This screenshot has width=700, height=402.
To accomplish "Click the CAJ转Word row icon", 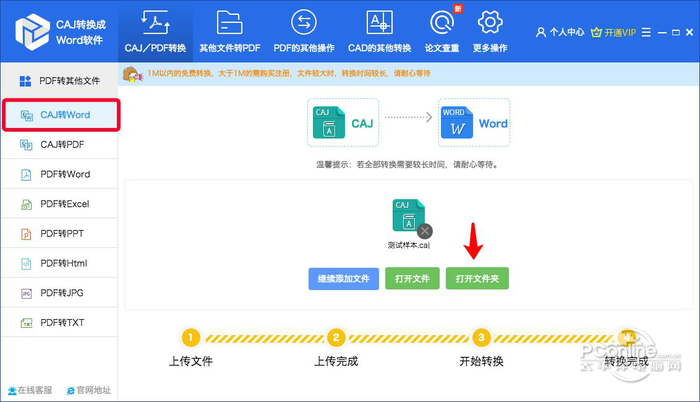I will [27, 115].
